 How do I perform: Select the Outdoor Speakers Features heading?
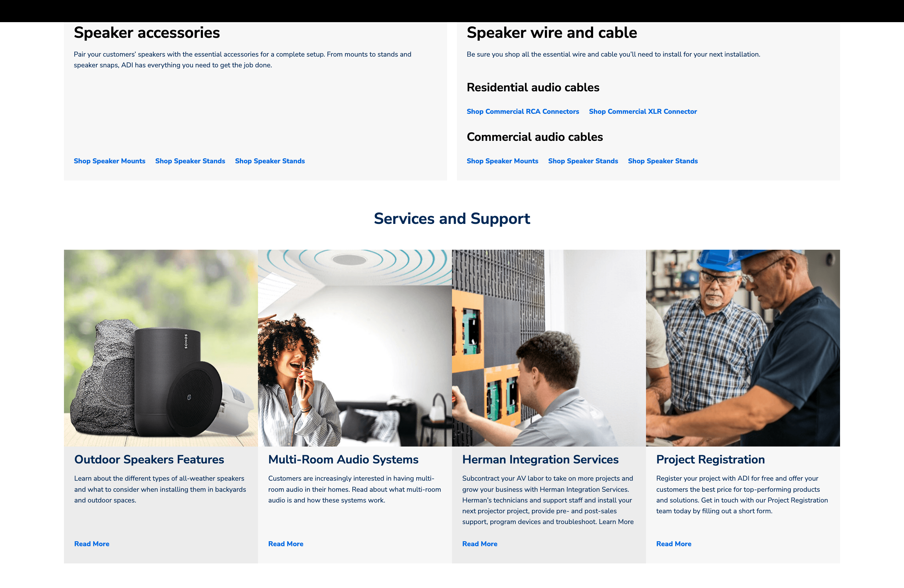click(149, 460)
